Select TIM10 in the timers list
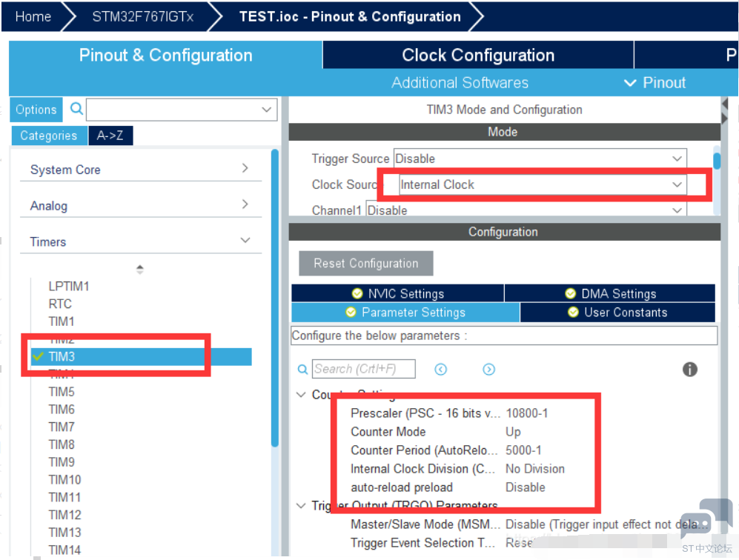739x560 pixels. [x=64, y=479]
